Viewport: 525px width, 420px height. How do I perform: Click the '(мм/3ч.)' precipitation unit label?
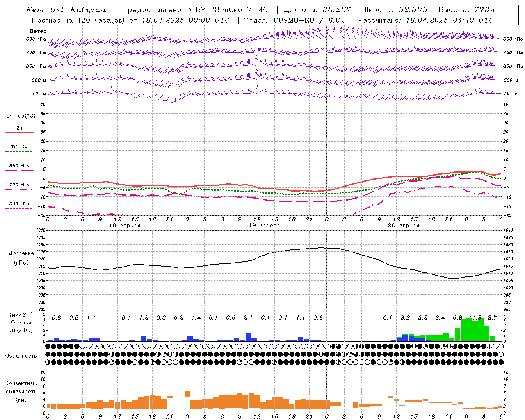(21, 315)
